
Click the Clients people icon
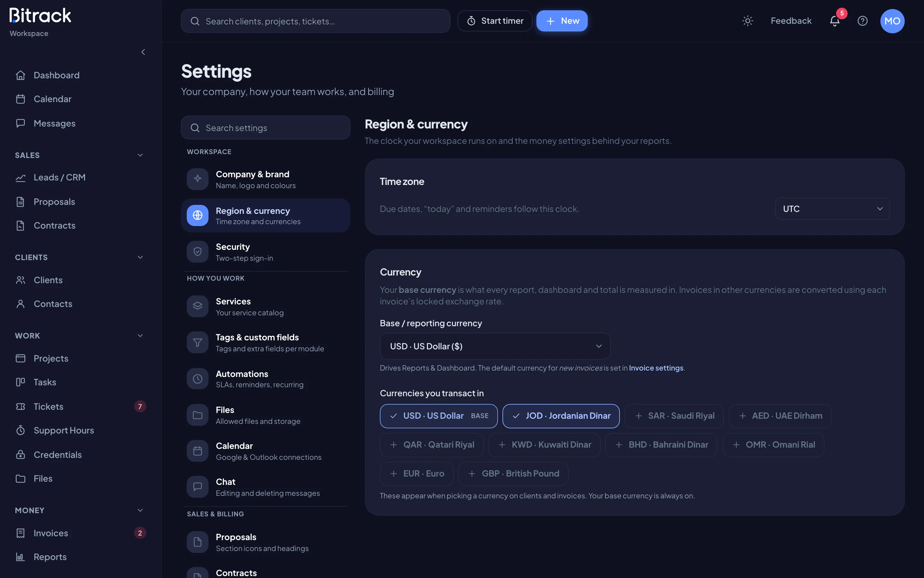click(x=21, y=280)
